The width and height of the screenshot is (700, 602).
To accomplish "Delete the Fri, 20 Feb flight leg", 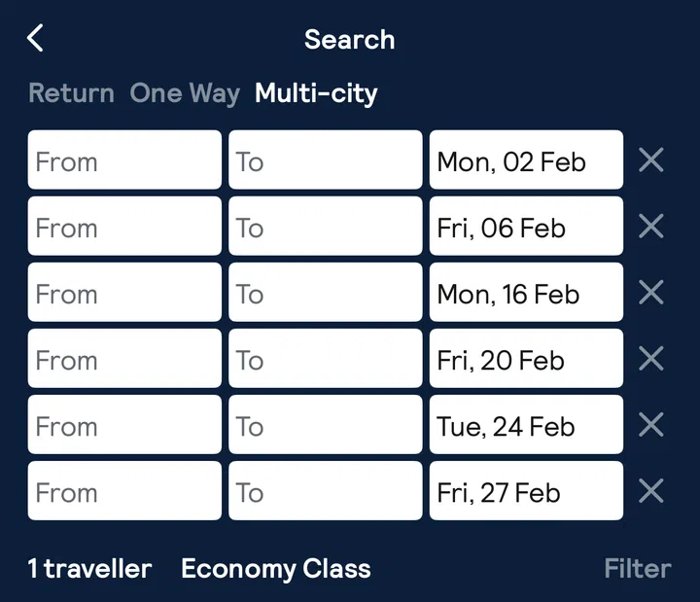I will pyautogui.click(x=650, y=359).
